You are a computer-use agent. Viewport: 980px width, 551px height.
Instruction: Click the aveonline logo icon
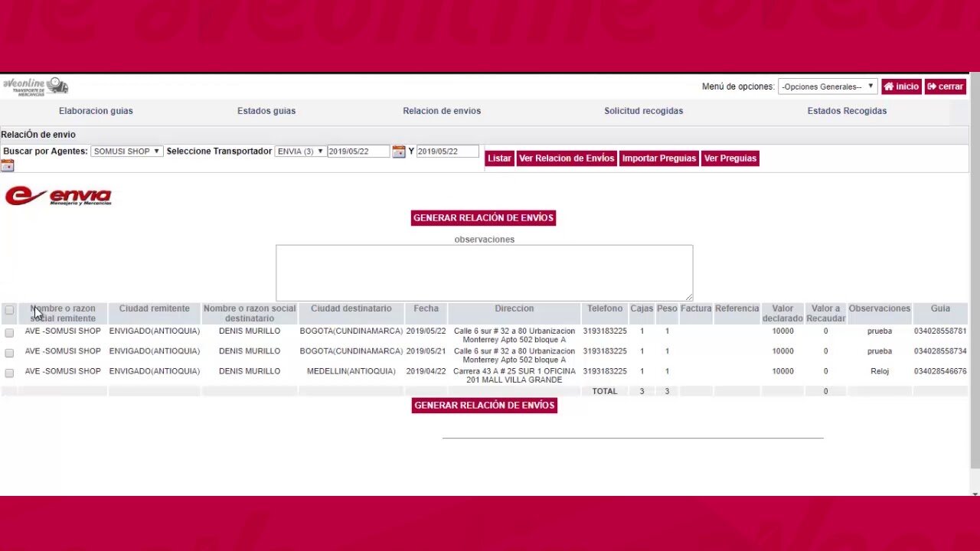click(35, 86)
